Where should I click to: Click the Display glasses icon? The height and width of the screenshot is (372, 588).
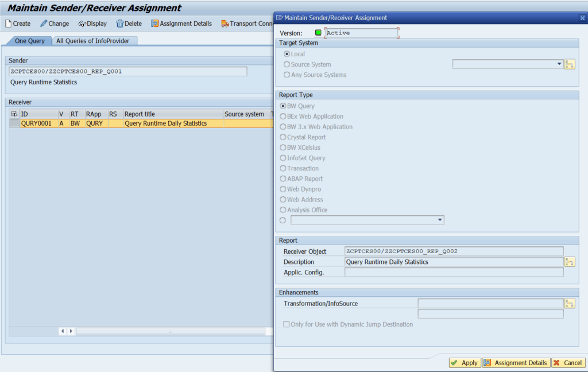(x=82, y=24)
